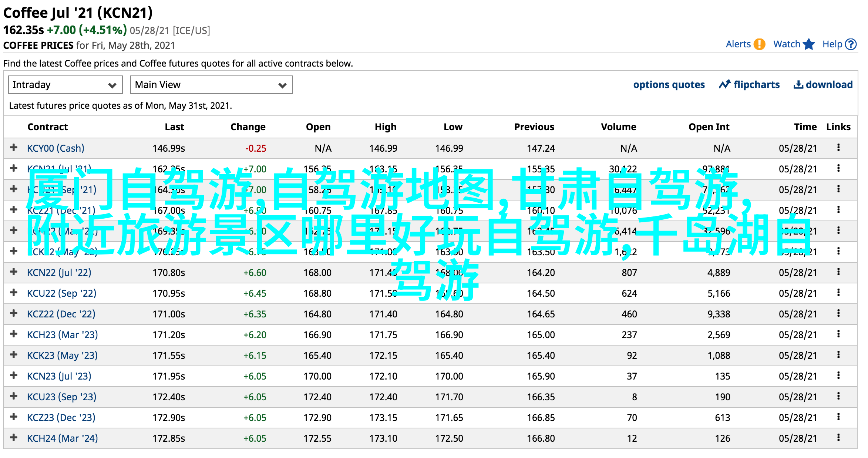Open KCH23 (Mar '23) contract link
Screen dimensions: 868x458
pos(62,335)
